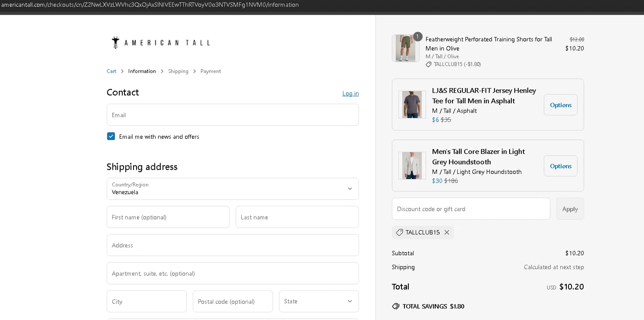The width and height of the screenshot is (644, 320).
Task: Click the 'TOTAL SAVINGS $1.80' text
Action: pos(434,306)
